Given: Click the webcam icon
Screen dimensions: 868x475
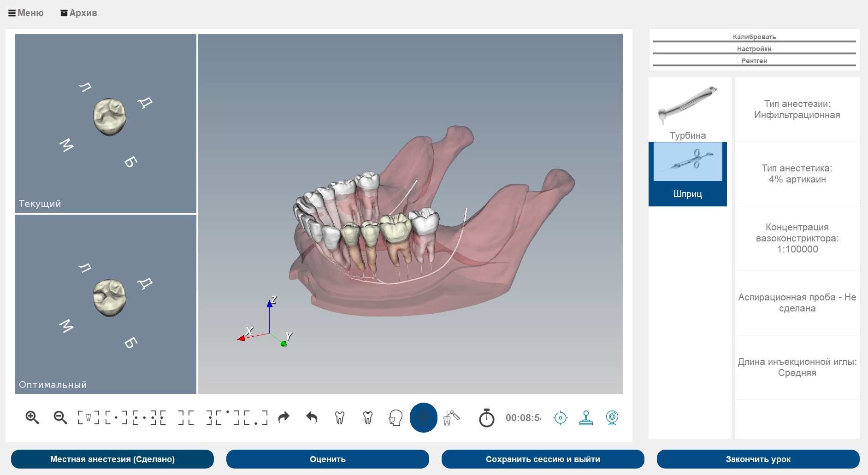Looking at the screenshot, I should click(x=612, y=418).
